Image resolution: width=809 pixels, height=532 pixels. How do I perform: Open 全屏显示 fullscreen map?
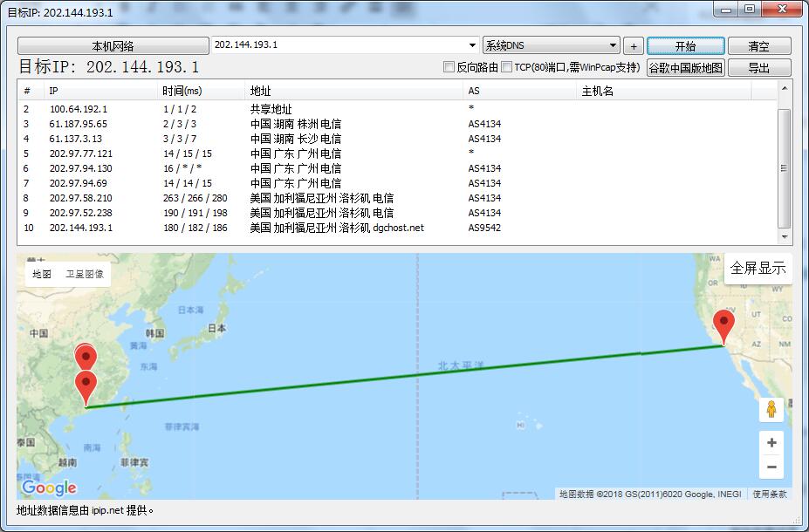coord(758,268)
